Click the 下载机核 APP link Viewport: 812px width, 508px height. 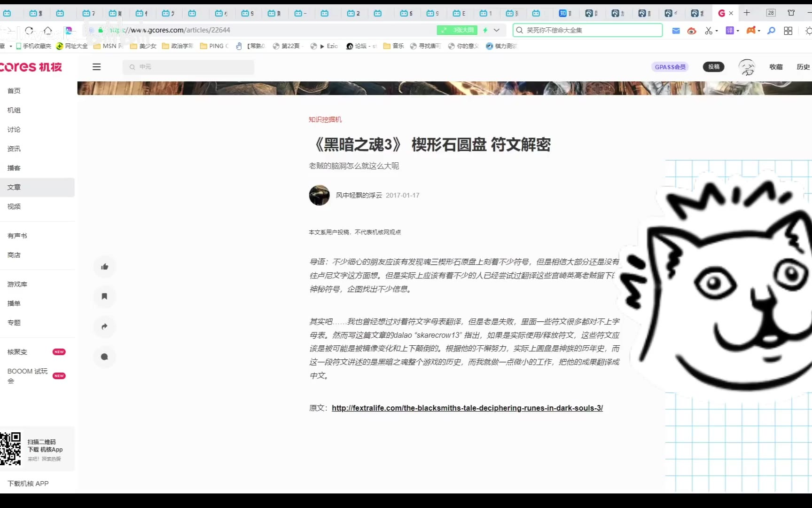[x=28, y=484]
